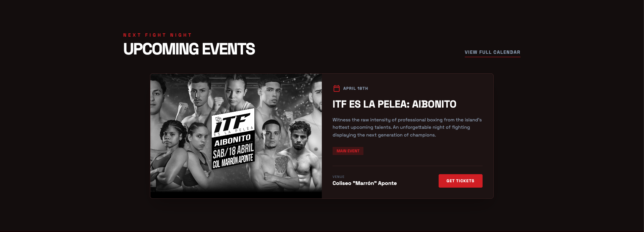Click the small square emblem above ITF logo
The image size is (644, 232).
coord(218,119)
